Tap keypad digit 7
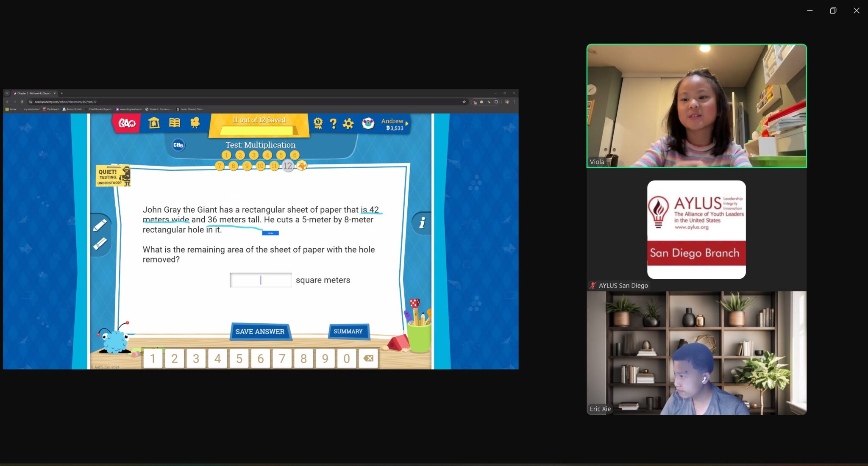The image size is (868, 466). [282, 359]
